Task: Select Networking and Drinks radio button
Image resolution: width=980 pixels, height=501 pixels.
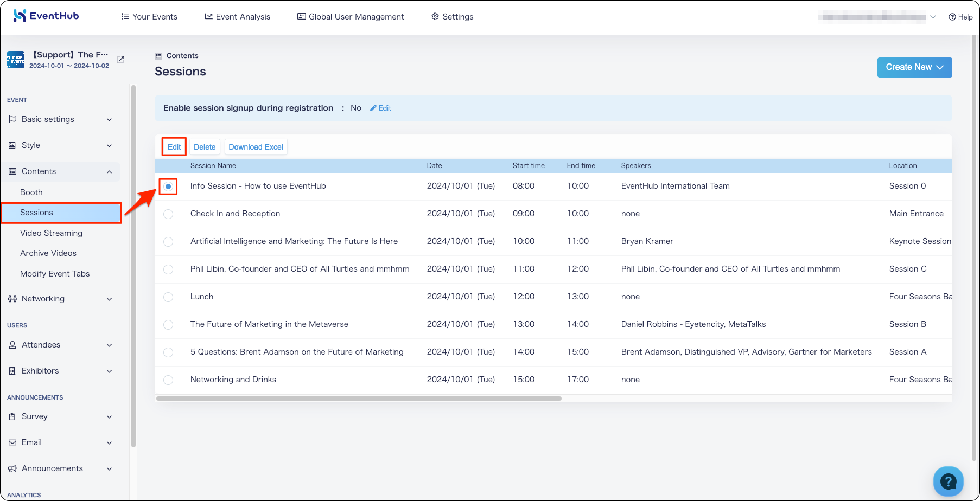Action: pyautogui.click(x=168, y=380)
